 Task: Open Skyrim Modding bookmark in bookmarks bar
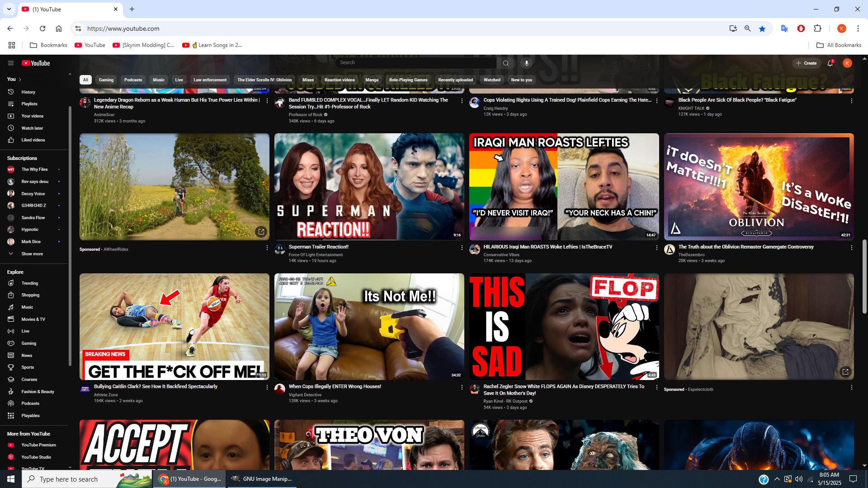tap(143, 45)
